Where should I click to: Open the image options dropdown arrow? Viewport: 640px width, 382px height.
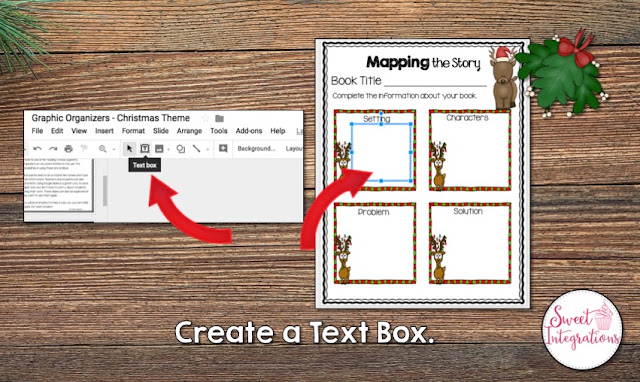169,149
